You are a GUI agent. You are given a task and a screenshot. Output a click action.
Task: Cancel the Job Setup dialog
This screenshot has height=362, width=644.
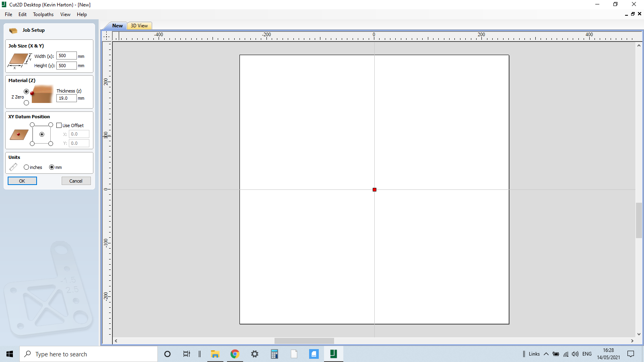[76, 181]
